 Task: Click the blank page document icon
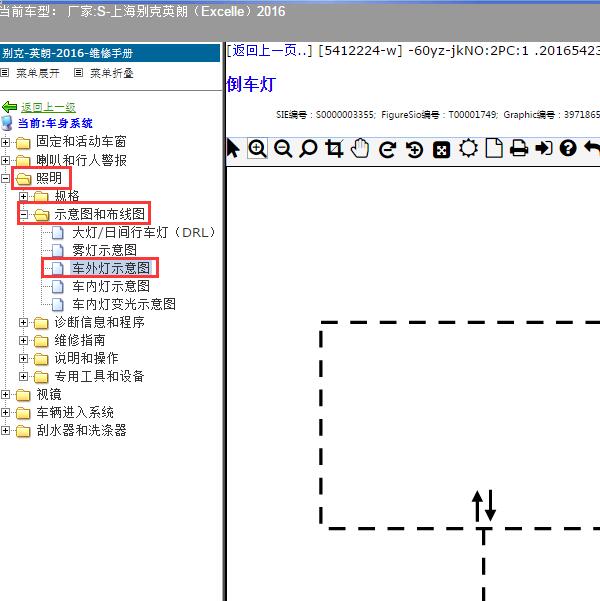(x=494, y=149)
